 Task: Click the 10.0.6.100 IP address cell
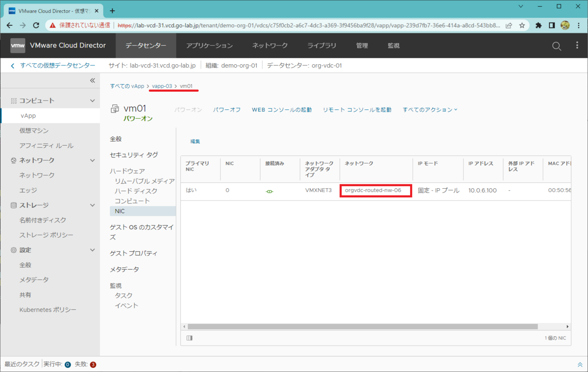(x=483, y=190)
